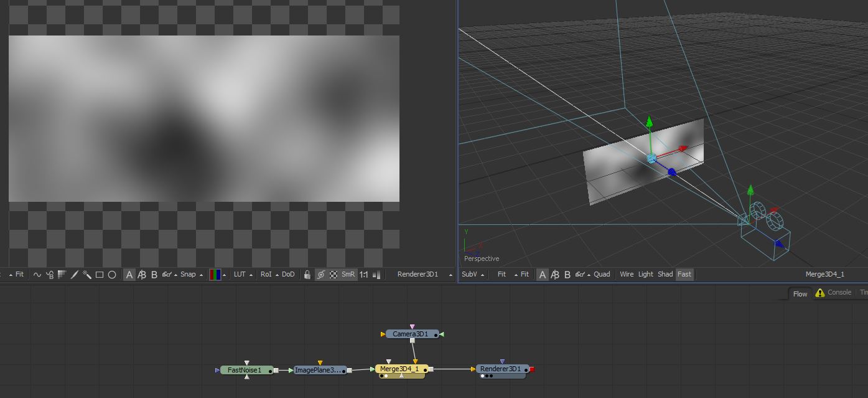Image resolution: width=868 pixels, height=398 pixels.
Task: Toggle Light in the 3D viewer
Action: (x=646, y=274)
